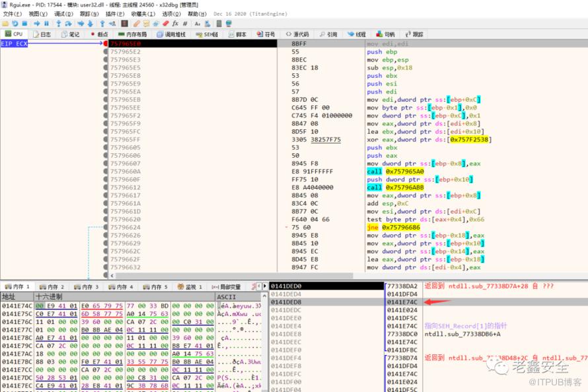
Task: Open the 调试(D) debug menu
Action: (x=64, y=13)
